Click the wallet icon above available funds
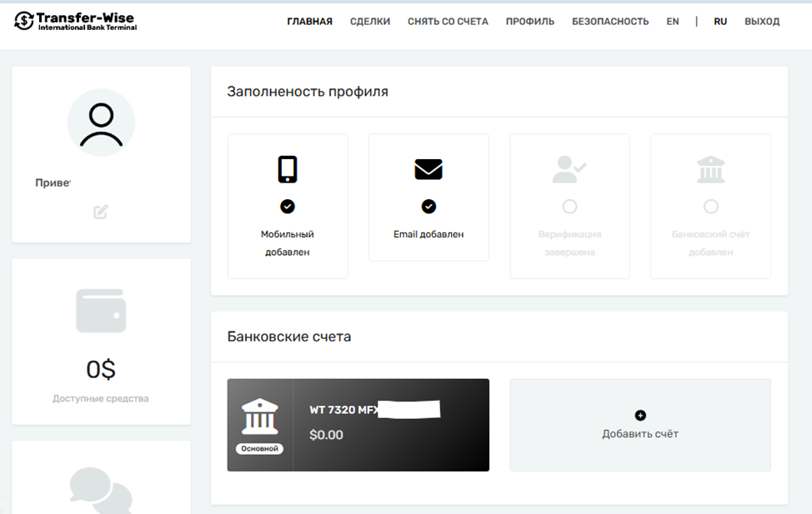812x514 pixels. [x=101, y=309]
